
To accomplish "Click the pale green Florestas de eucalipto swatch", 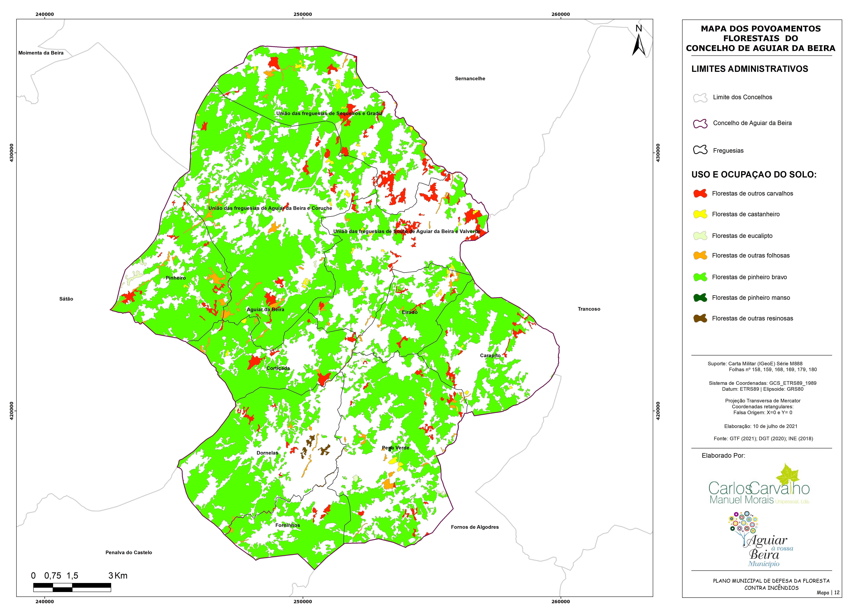I will [x=700, y=236].
